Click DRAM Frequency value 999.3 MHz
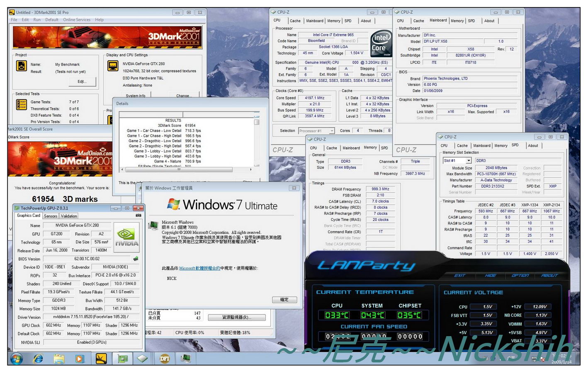The height and width of the screenshot is (373, 588). tap(380, 189)
